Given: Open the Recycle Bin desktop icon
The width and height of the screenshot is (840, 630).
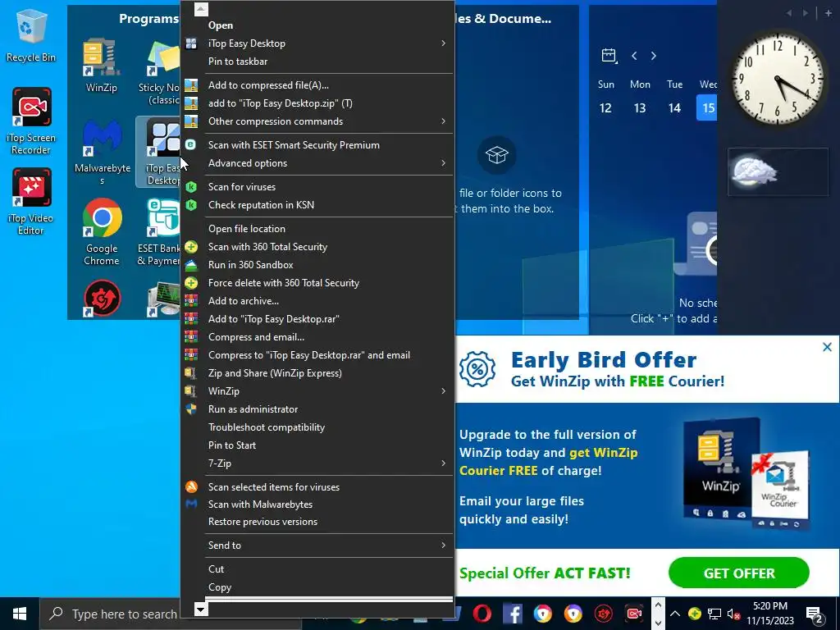Looking at the screenshot, I should point(31,36).
